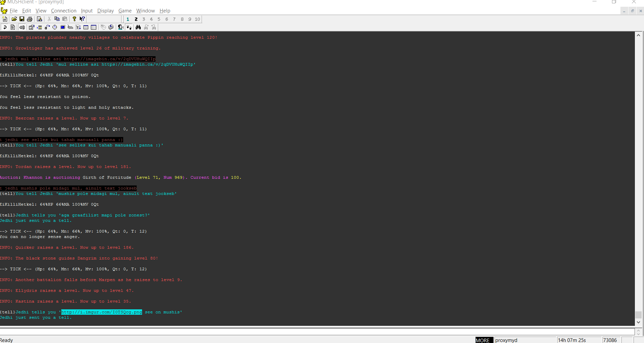Click the connect/disconnect plug icon
Screen dimensions: 644x343
coord(22,27)
